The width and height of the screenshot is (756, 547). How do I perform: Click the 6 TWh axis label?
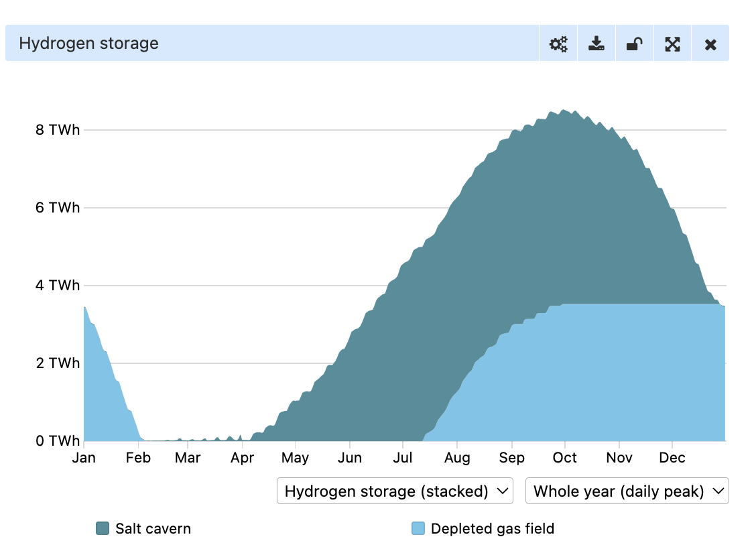[x=58, y=207]
